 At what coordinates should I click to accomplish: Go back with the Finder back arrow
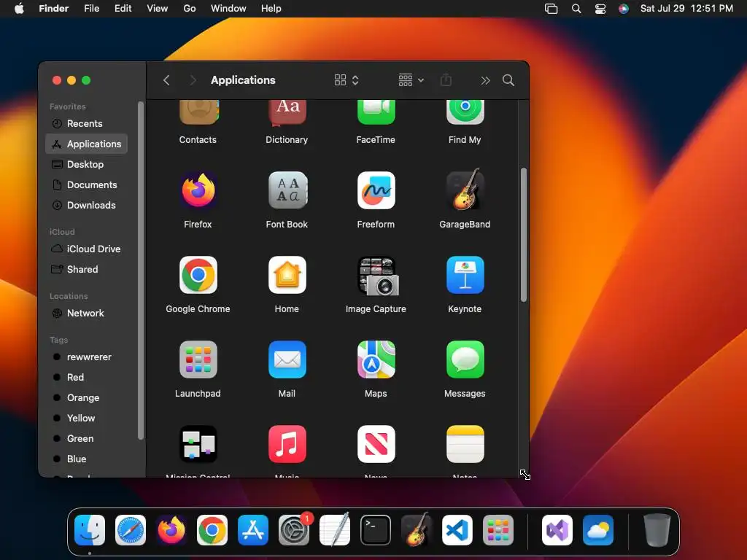pos(166,80)
